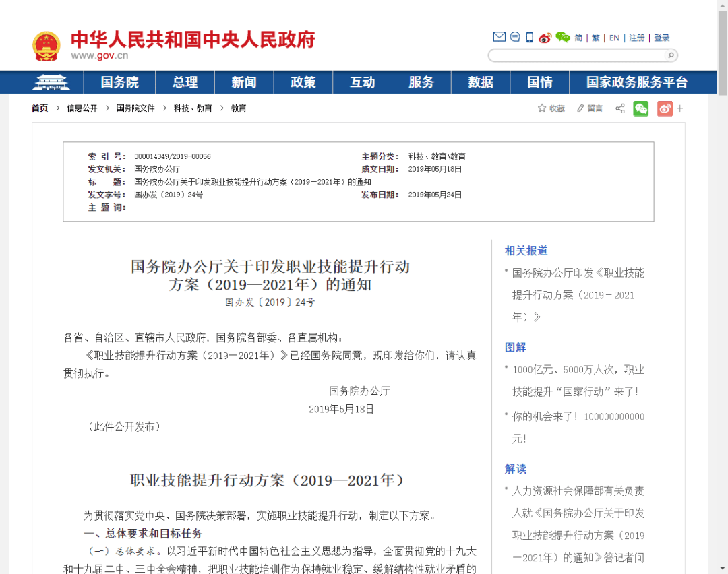728x574 pixels.
Task: Click the red Weibo icon in header
Action: (545, 38)
